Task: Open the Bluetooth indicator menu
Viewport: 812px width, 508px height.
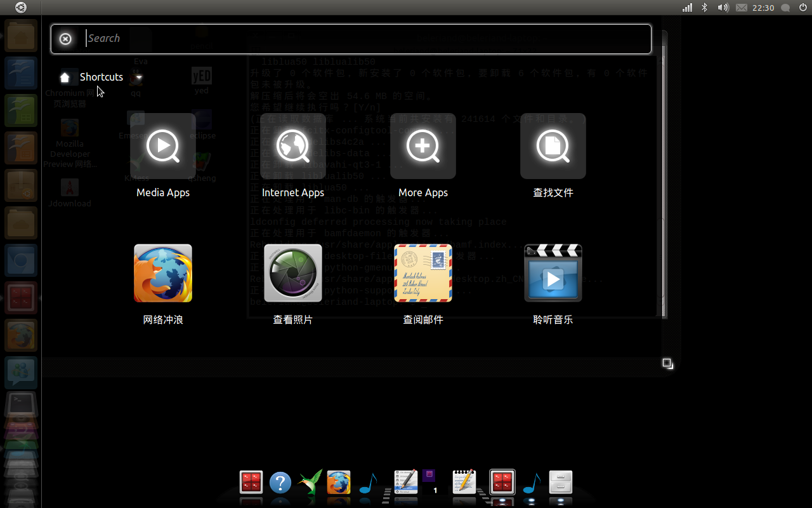Action: (x=704, y=8)
